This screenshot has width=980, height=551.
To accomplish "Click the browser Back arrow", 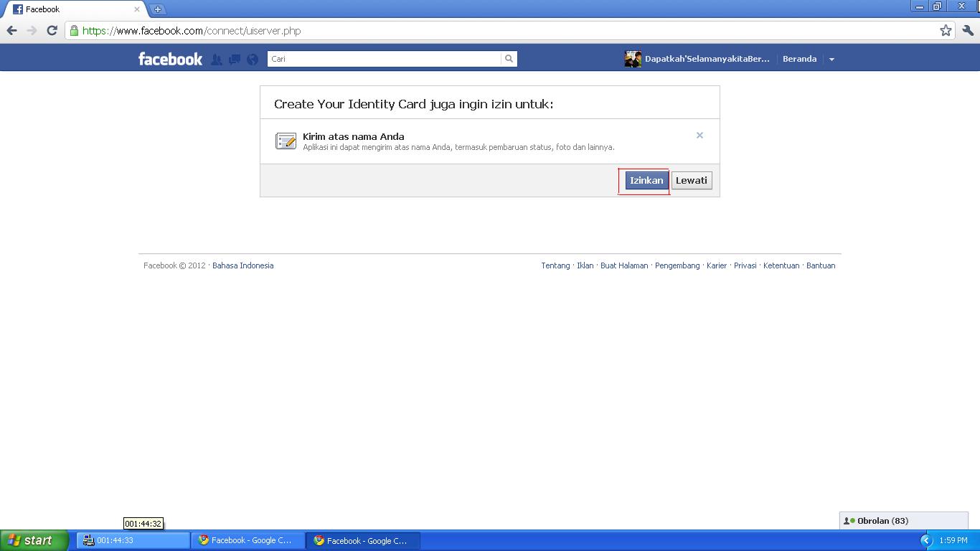I will point(11,30).
